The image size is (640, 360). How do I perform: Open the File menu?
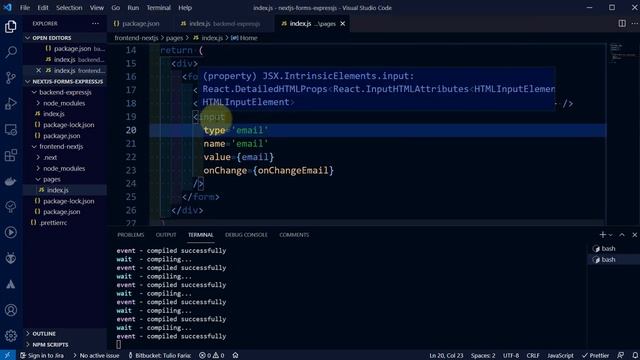click(x=24, y=8)
